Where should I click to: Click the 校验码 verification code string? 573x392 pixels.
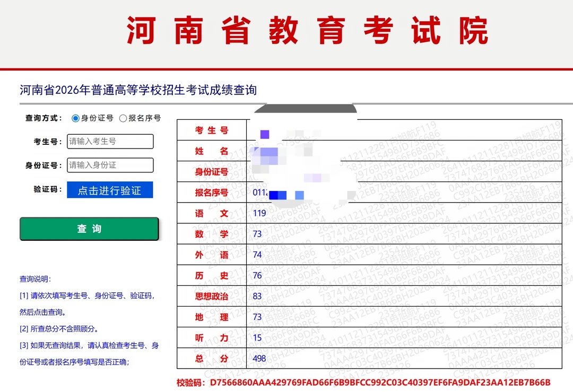click(380, 382)
